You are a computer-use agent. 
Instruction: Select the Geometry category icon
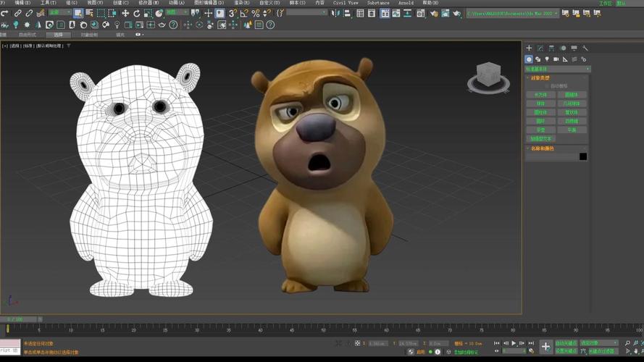tap(529, 59)
